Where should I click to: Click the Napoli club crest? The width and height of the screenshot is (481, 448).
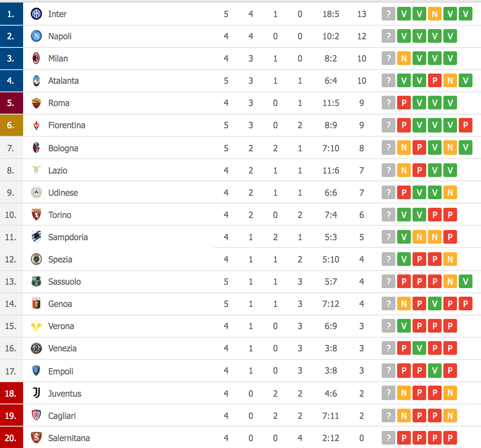tap(36, 36)
